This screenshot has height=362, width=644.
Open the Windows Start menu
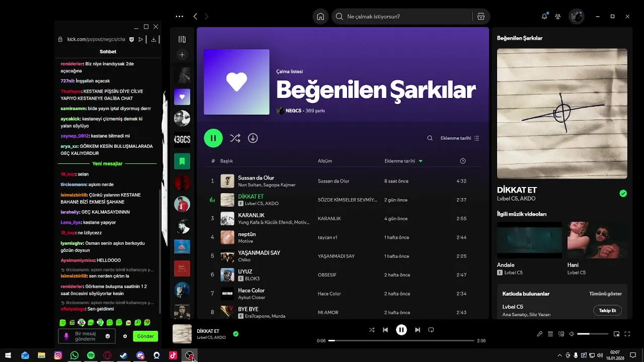click(8, 355)
